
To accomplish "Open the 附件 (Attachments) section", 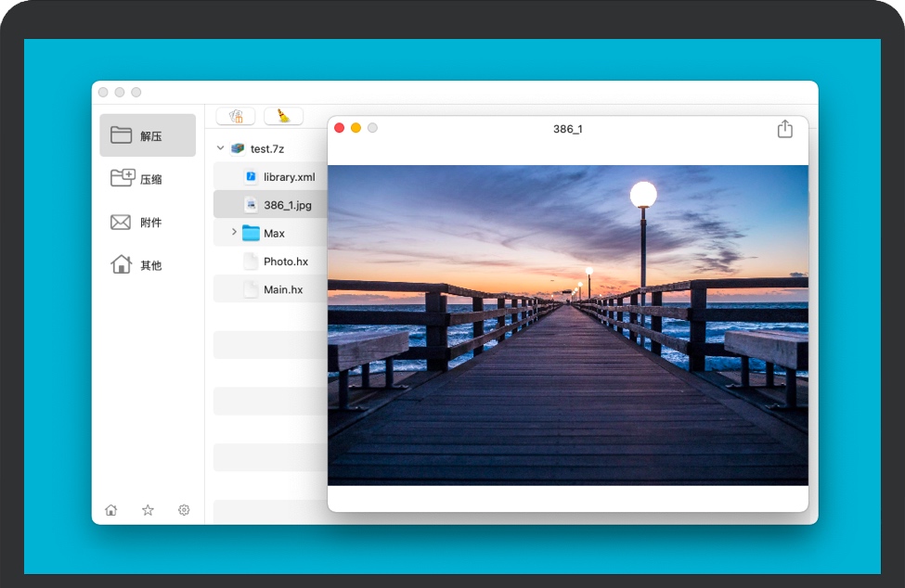I will point(148,223).
